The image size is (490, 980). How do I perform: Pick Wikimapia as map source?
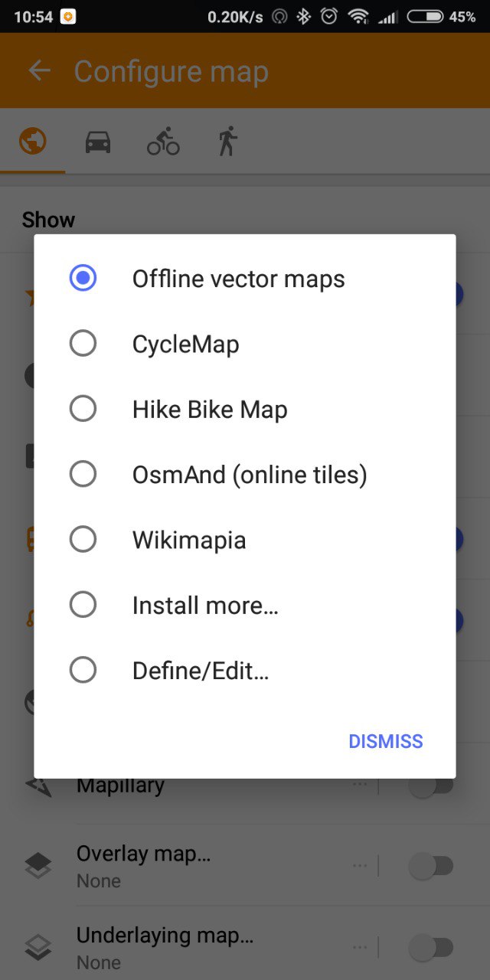coord(83,540)
